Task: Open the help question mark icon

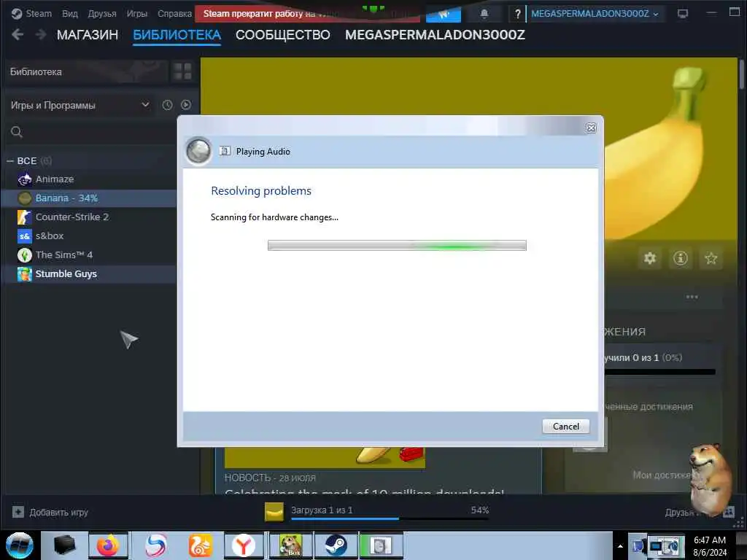Action: point(517,14)
